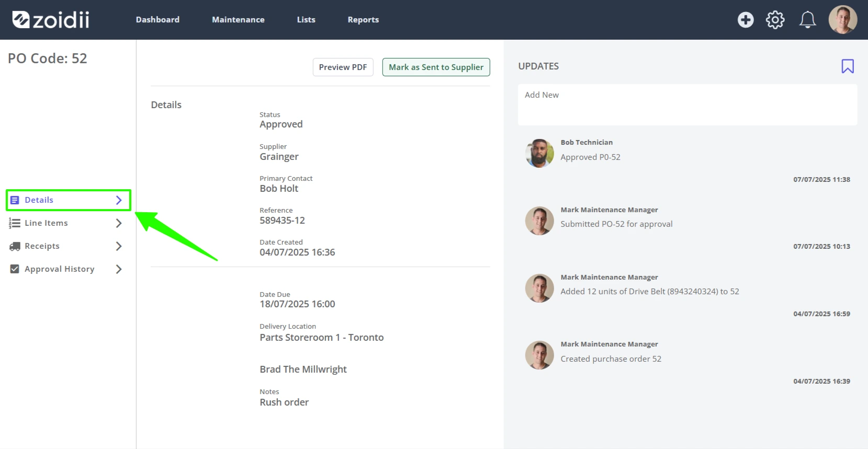The image size is (868, 449).
Task: Click the Approval History checkmark icon
Action: tap(15, 269)
